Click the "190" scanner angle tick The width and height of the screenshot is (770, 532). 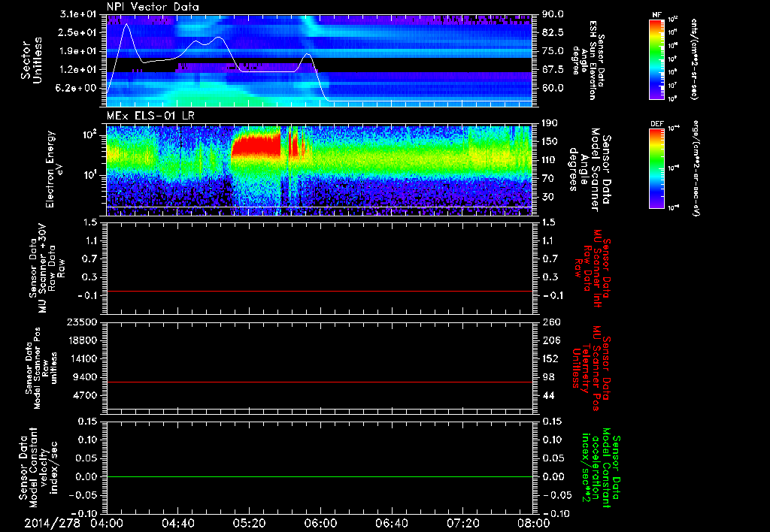tap(550, 123)
